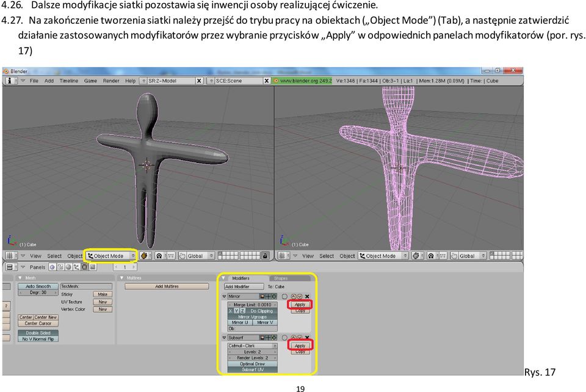Adjust the Degr: 30 value

point(38,292)
